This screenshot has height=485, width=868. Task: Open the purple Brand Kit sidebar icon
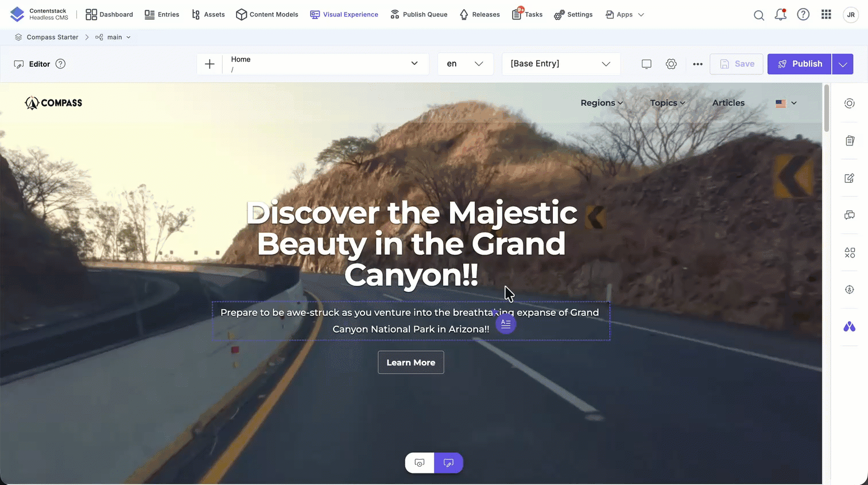(850, 327)
